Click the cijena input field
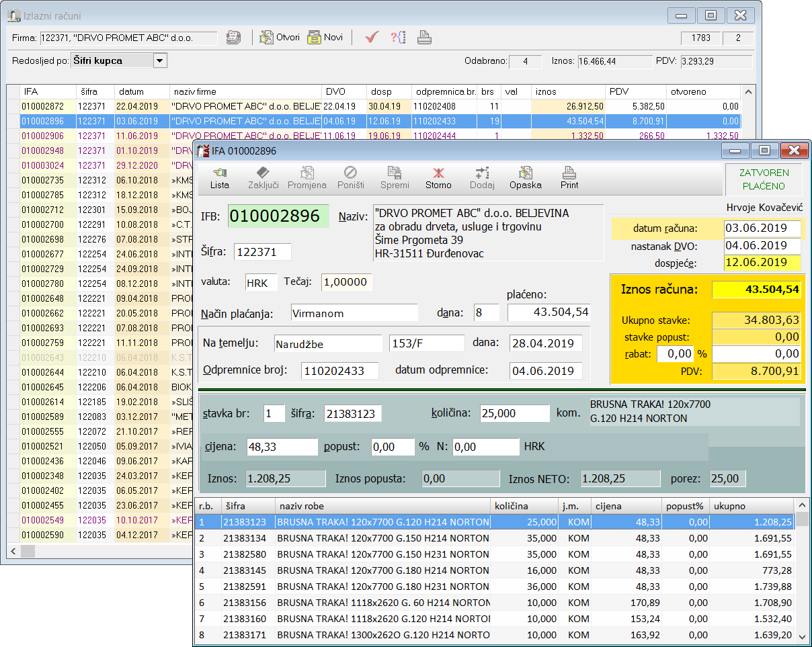The height and width of the screenshot is (647, 812). click(281, 447)
